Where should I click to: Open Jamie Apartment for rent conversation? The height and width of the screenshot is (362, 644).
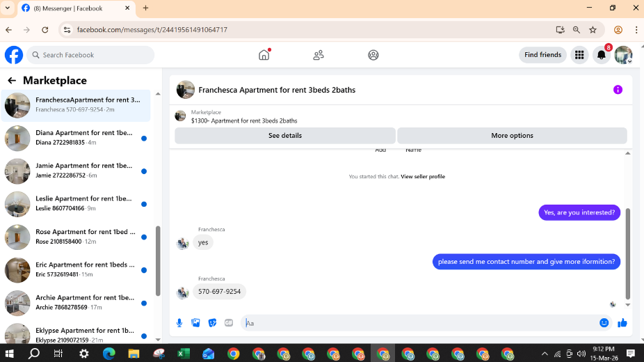point(76,171)
